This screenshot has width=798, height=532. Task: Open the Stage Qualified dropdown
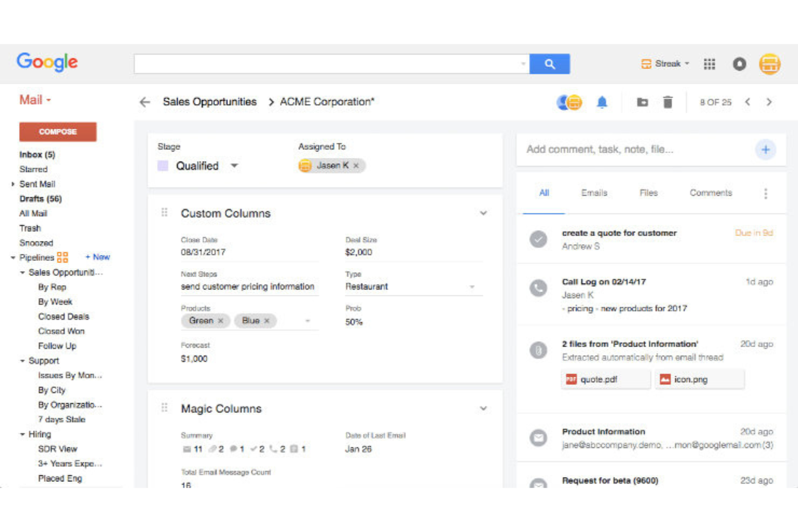coord(235,165)
